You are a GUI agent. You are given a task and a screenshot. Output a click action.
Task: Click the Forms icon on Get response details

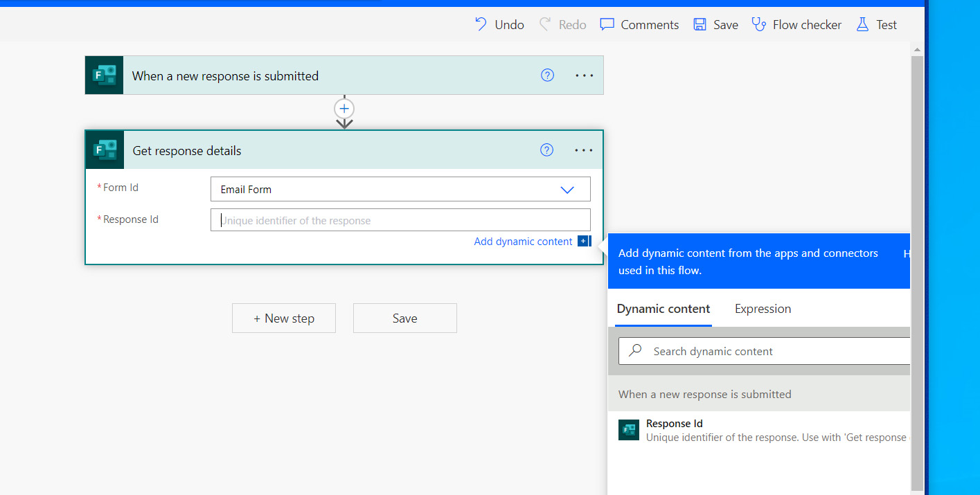105,150
